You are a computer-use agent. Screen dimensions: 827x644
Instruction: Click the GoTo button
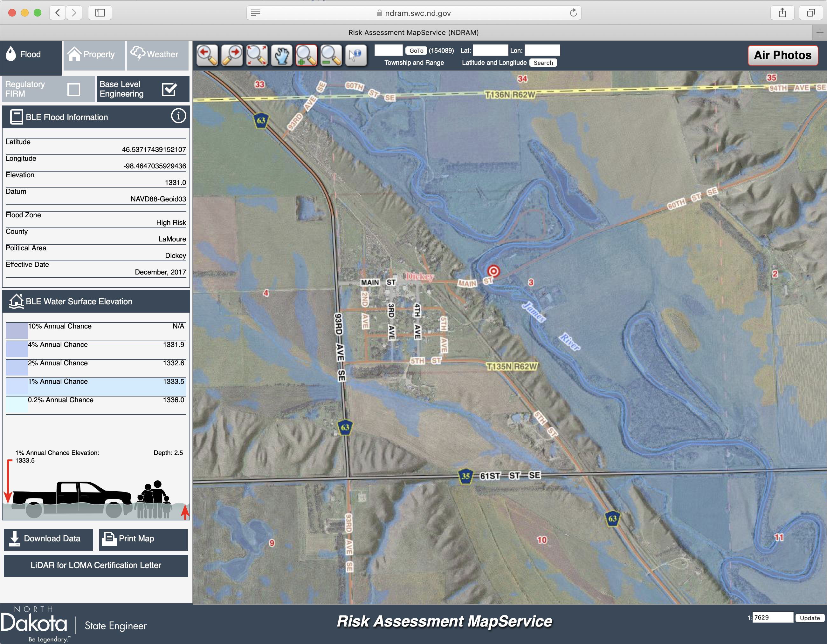(416, 51)
